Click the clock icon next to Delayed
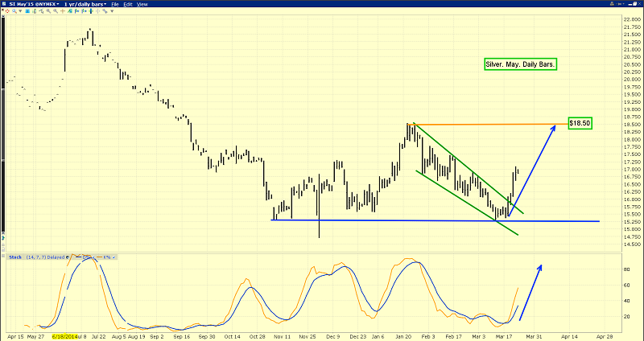 click(x=68, y=257)
